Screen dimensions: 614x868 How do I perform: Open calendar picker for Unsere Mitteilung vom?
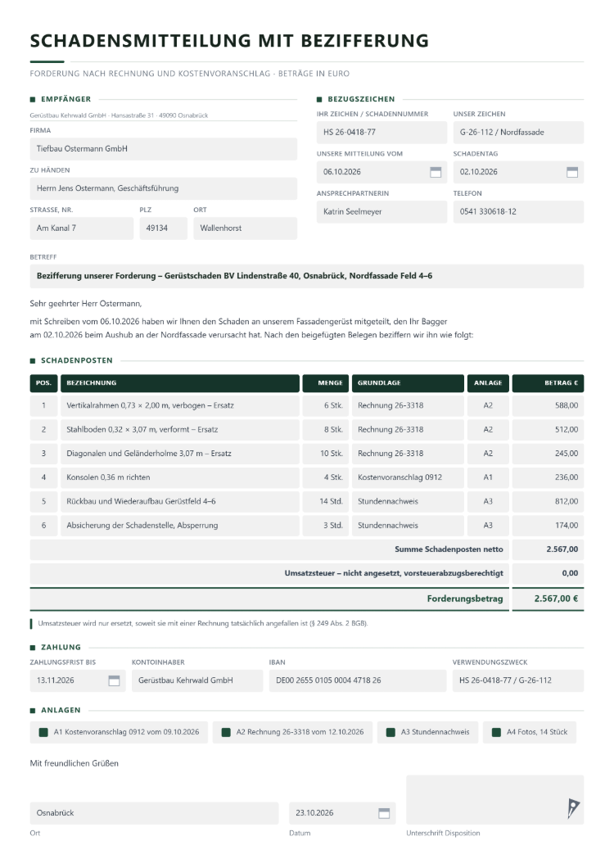tap(436, 172)
